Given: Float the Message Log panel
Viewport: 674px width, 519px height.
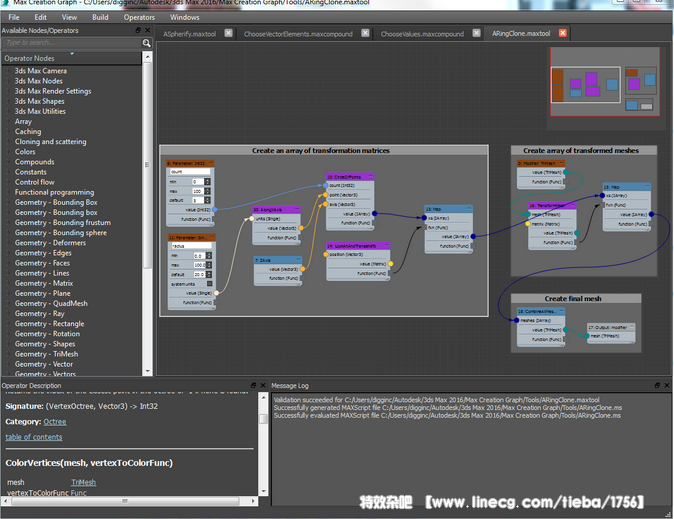Looking at the screenshot, I should pyautogui.click(x=657, y=385).
